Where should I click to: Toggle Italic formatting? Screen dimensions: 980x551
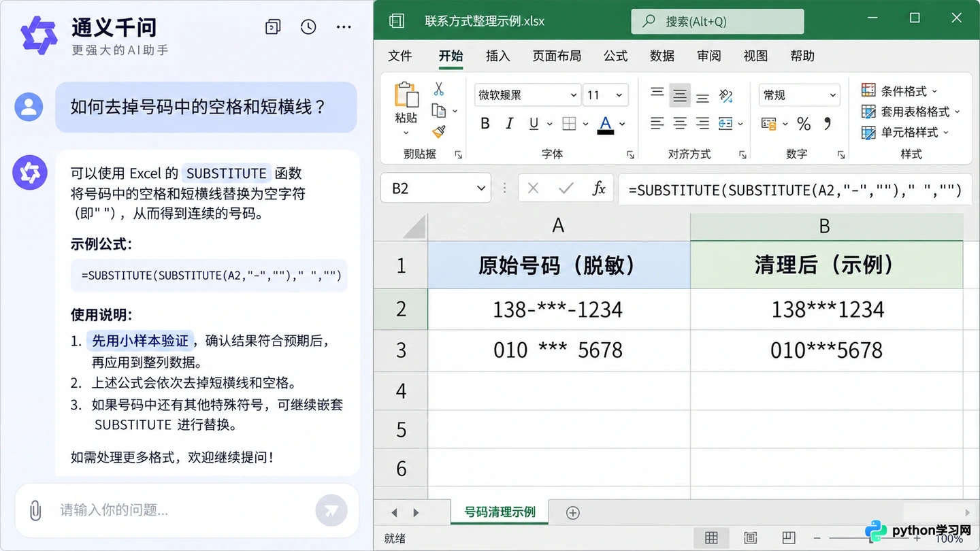click(509, 124)
